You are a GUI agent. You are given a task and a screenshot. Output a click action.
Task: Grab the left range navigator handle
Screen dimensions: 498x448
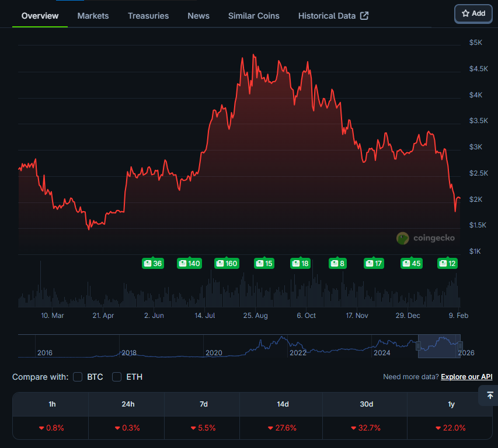point(418,346)
